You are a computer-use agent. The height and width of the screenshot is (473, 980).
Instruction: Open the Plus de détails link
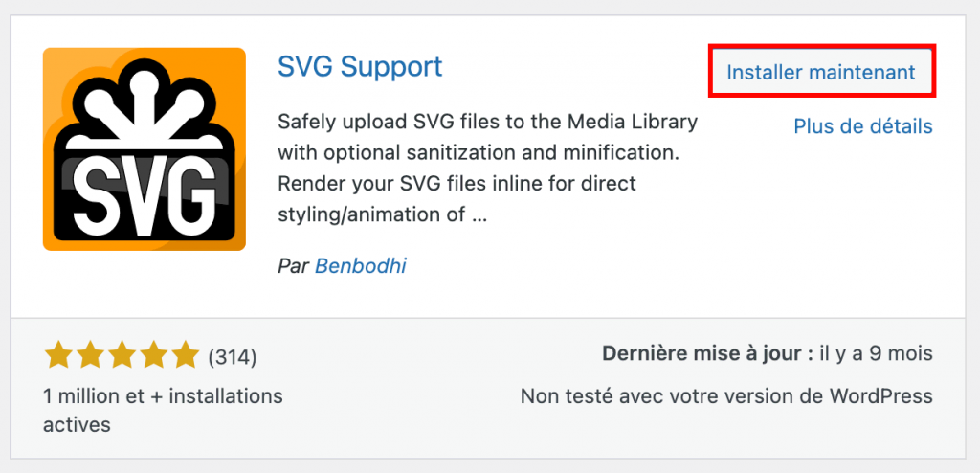tap(862, 125)
